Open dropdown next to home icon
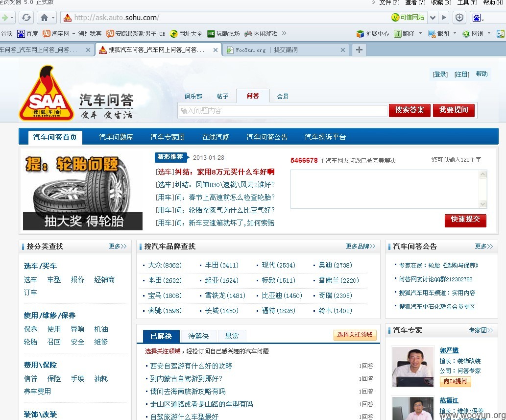 [53, 18]
